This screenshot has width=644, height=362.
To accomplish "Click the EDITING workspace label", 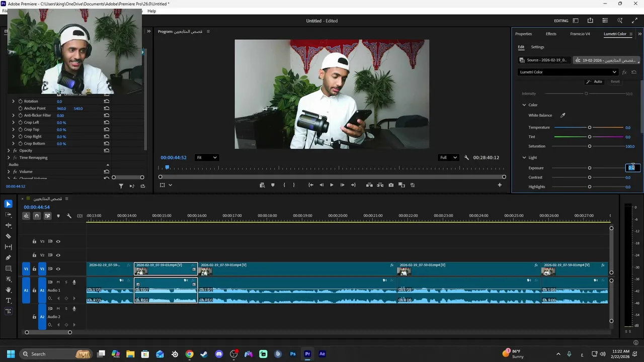I will 561,21.
